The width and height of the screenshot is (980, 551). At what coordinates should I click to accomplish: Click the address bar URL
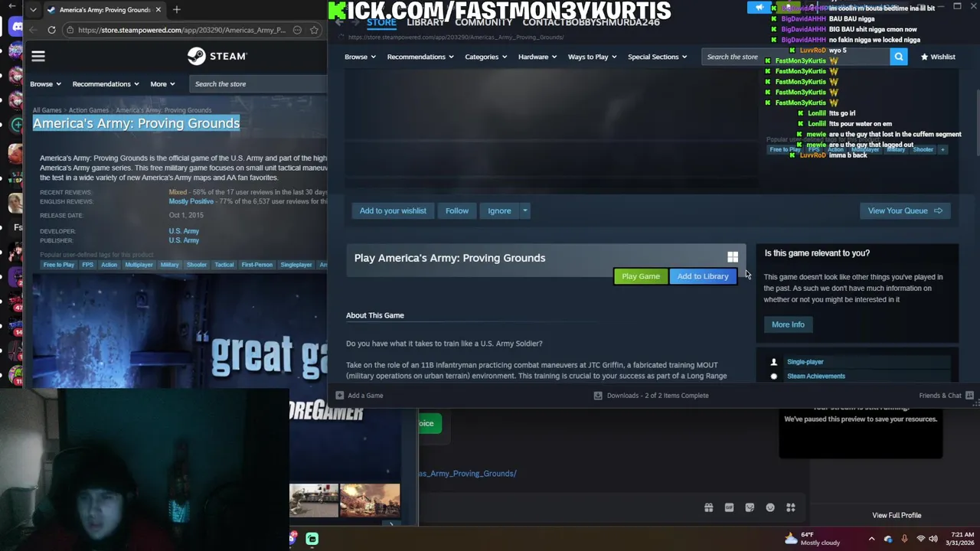coord(181,30)
